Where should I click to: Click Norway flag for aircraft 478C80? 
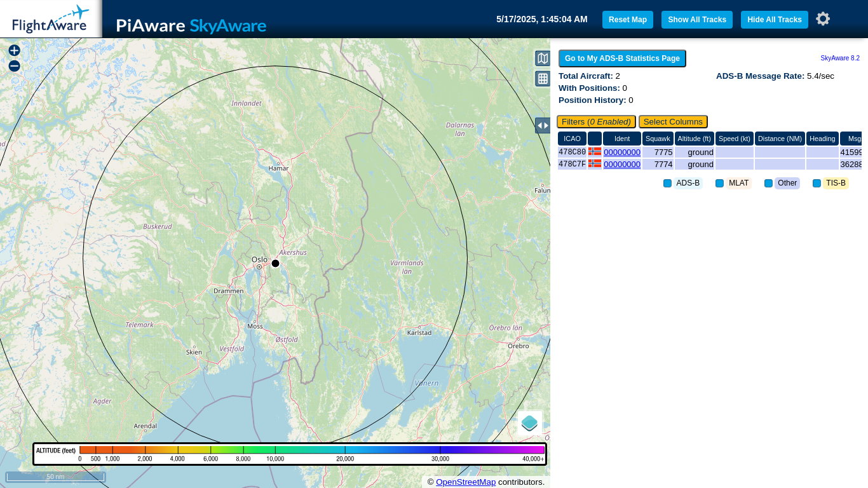(x=595, y=152)
